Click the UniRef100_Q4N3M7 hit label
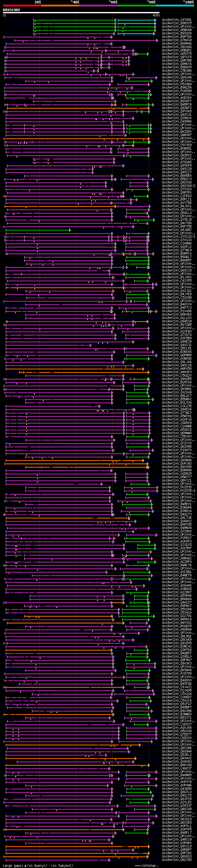Image resolution: width=197 pixels, height=868 pixels. (177, 135)
